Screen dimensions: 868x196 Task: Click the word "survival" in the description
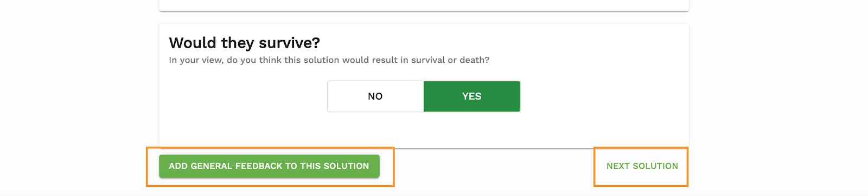pyautogui.click(x=429, y=60)
